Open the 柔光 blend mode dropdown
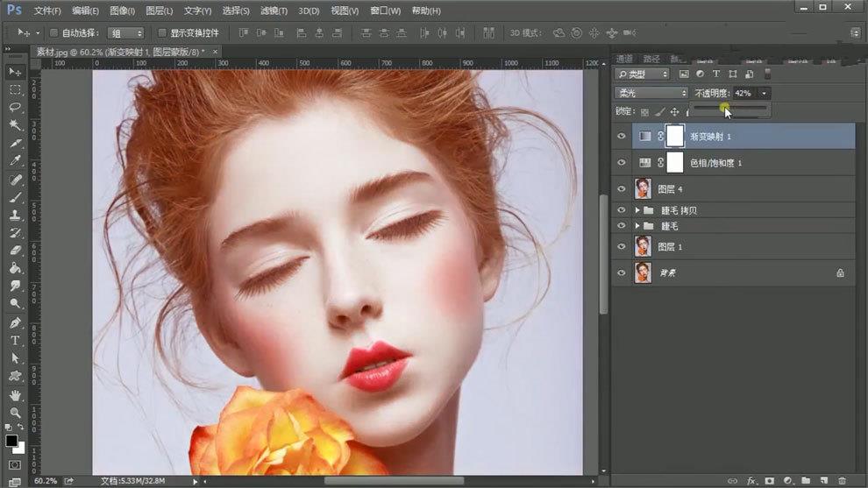 click(x=651, y=93)
